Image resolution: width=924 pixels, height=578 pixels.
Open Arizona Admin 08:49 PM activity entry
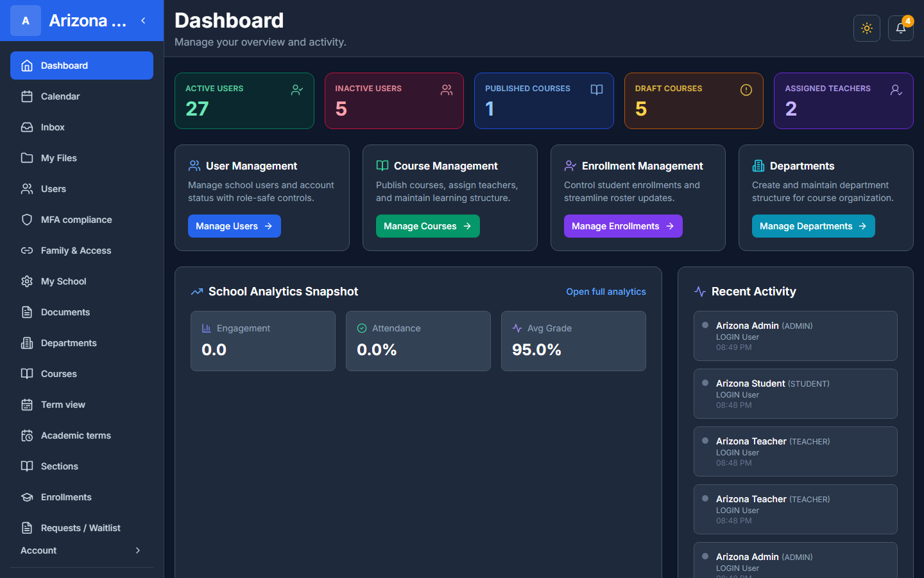796,336
